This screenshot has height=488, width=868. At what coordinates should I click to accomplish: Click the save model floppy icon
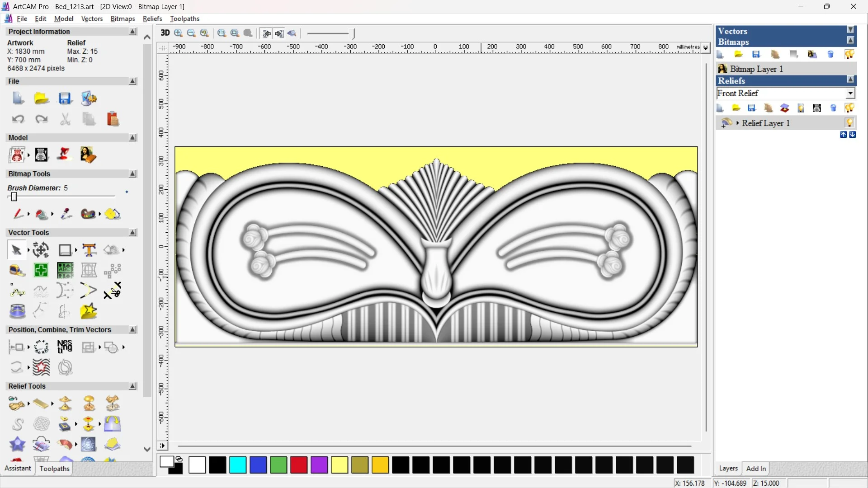coord(65,99)
